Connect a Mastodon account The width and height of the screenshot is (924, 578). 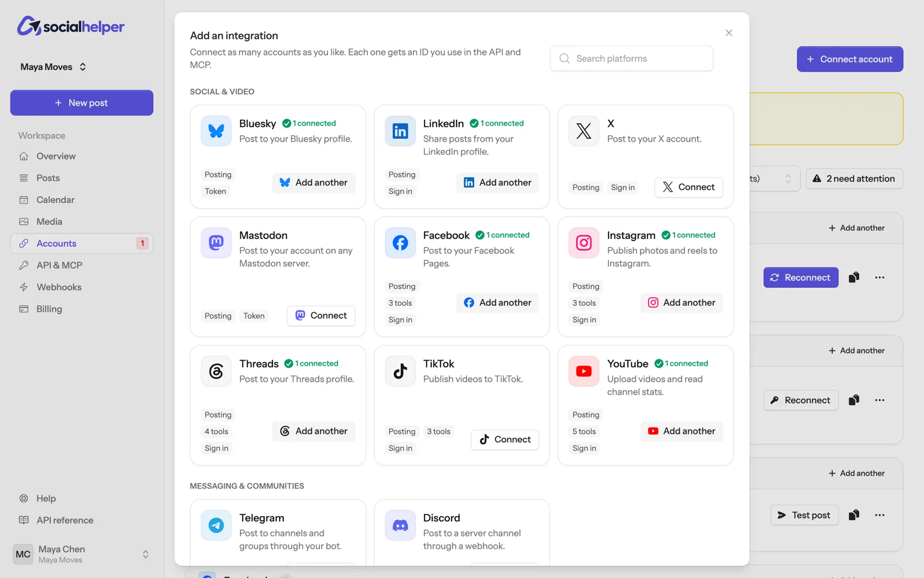point(321,316)
